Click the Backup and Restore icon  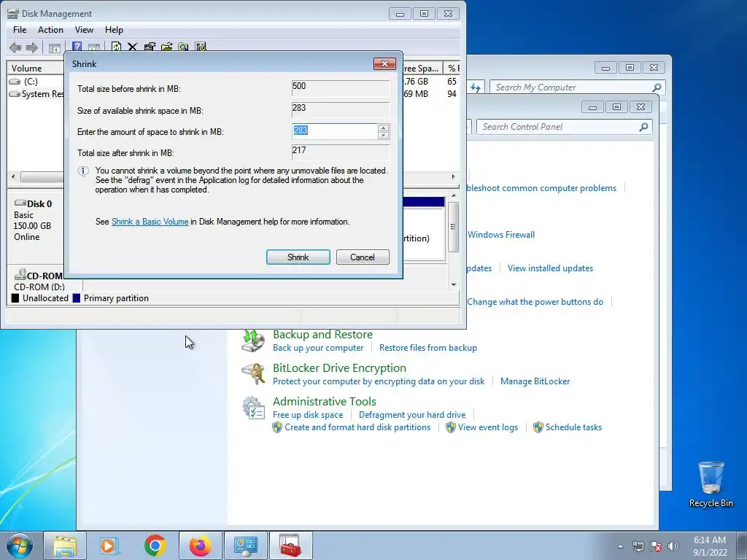[253, 341]
